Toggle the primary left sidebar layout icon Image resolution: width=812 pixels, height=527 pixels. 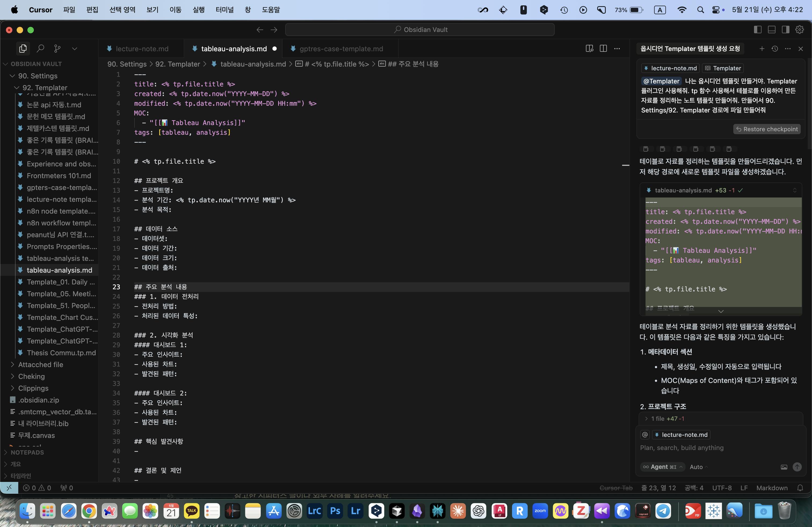coord(757,30)
